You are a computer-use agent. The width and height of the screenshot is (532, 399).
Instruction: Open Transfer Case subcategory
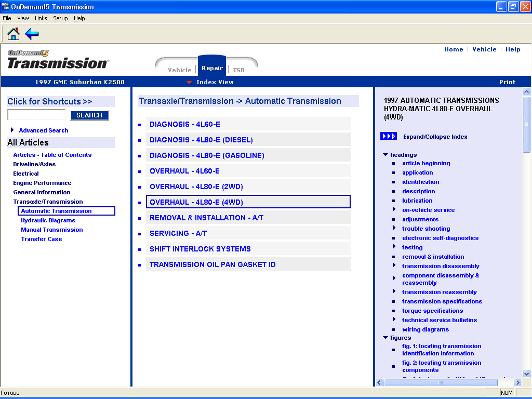coord(42,239)
